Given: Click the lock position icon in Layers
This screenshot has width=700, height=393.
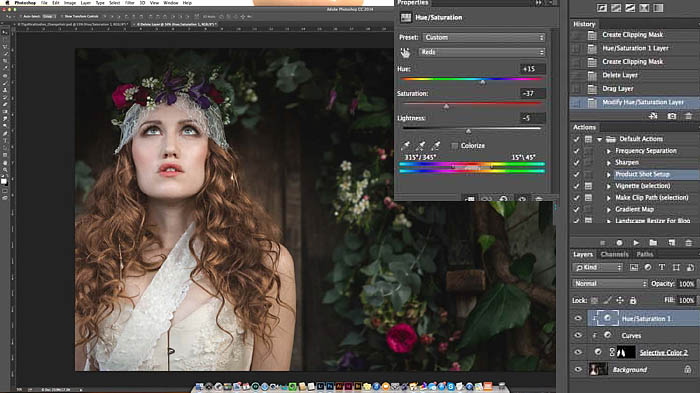Looking at the screenshot, I should pos(620,300).
